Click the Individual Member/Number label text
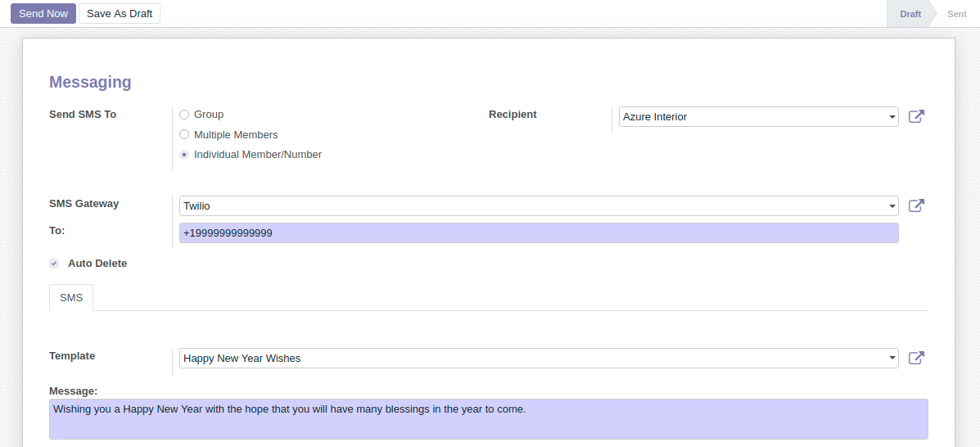Viewport: 980px width, 447px height. point(257,155)
